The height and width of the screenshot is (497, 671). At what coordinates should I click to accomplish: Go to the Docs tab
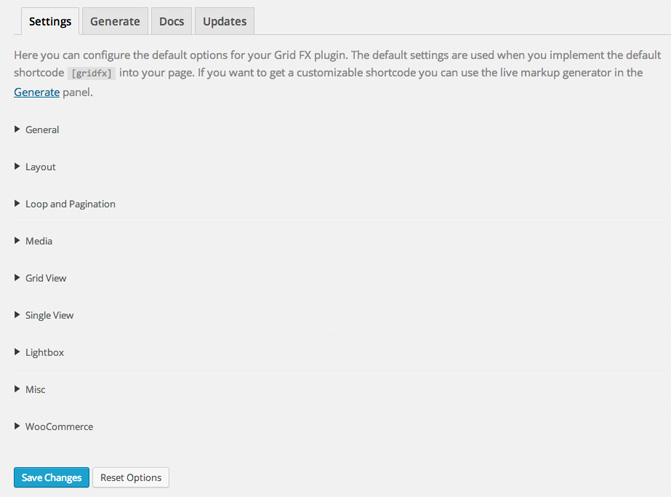coord(171,21)
